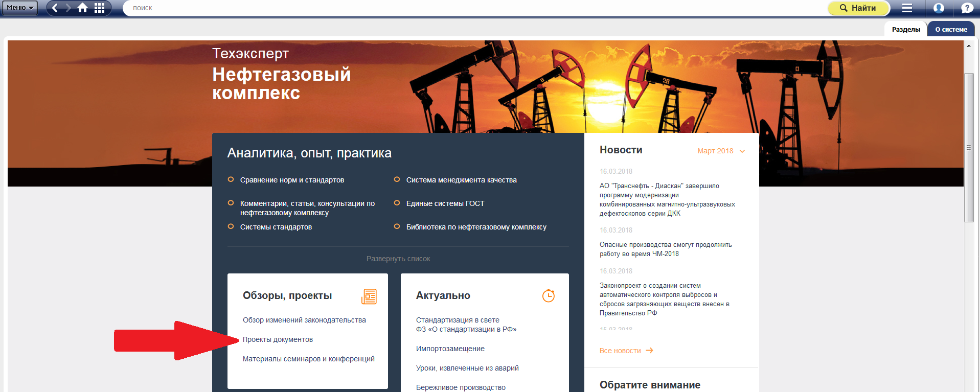Expand the list via Развернуть список

coord(398,259)
